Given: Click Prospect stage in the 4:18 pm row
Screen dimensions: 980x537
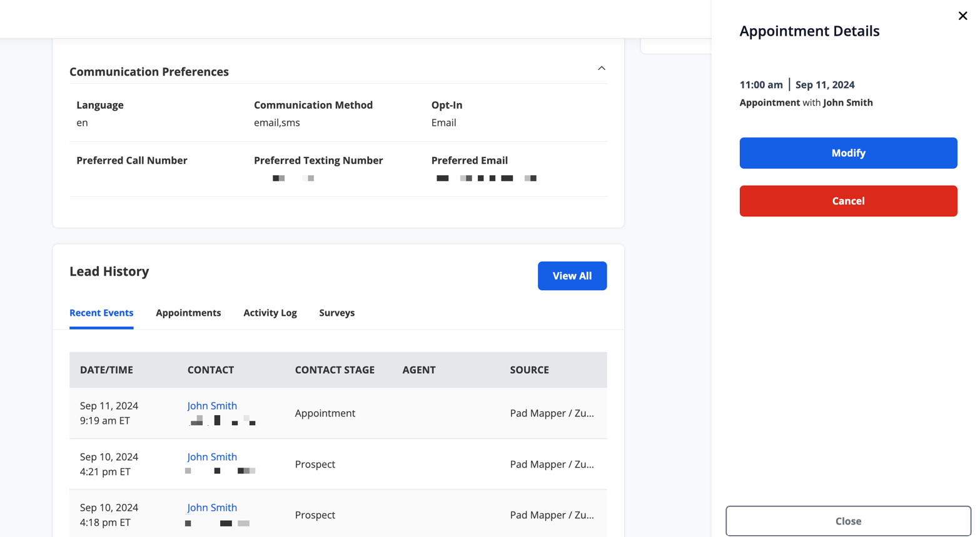Looking at the screenshot, I should pos(315,515).
